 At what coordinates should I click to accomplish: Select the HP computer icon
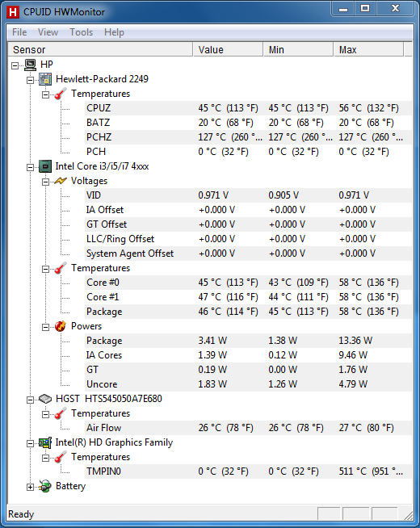click(31, 65)
